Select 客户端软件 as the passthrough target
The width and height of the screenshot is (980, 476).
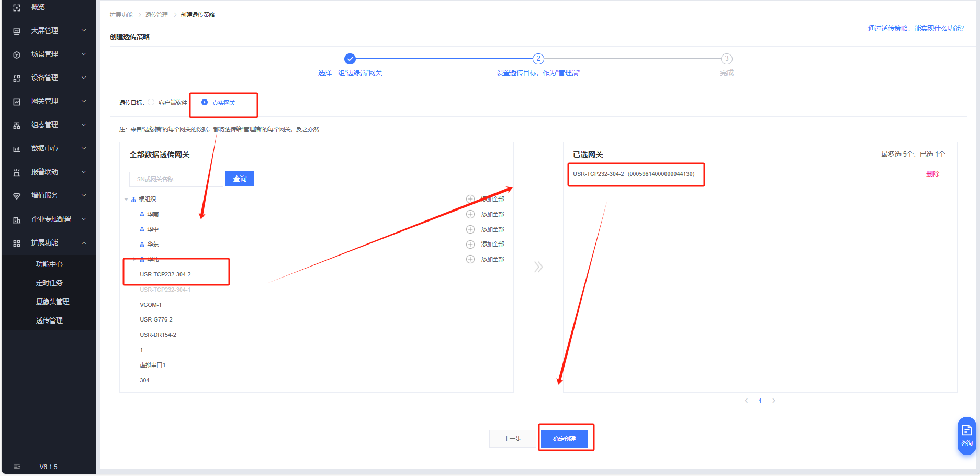point(151,103)
